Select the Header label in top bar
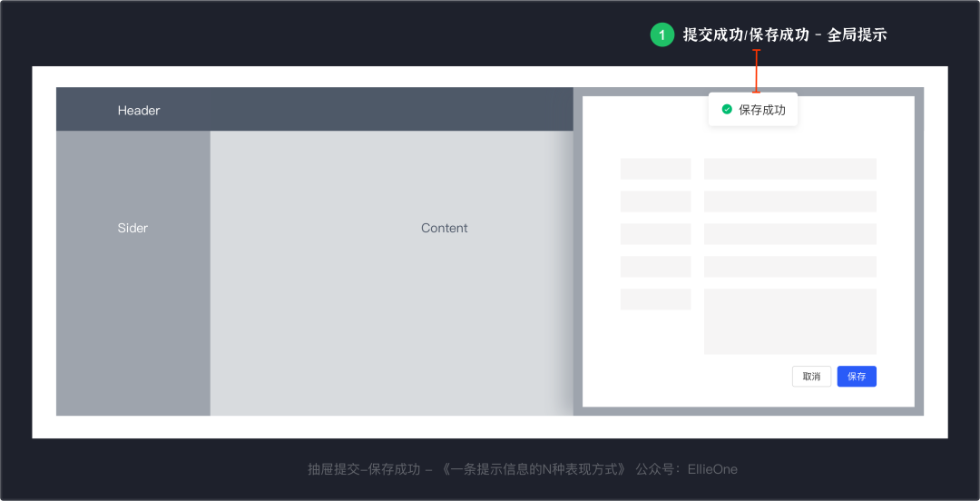The width and height of the screenshot is (980, 501). [139, 111]
